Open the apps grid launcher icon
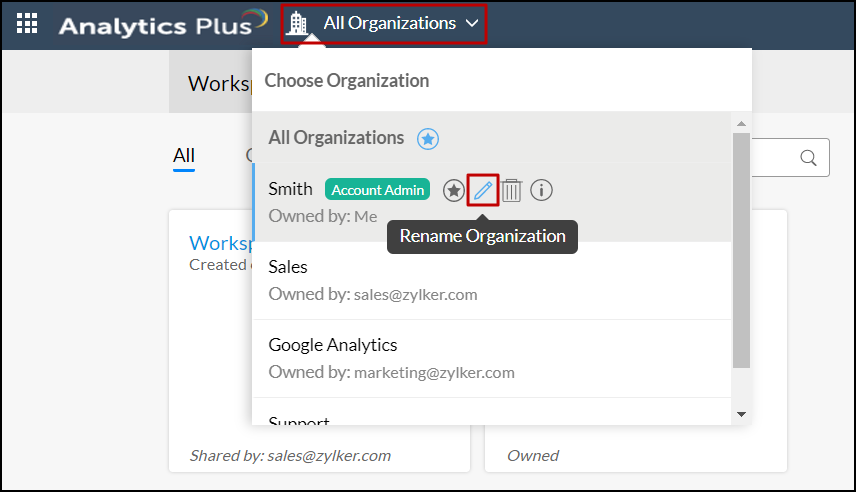 coord(28,24)
